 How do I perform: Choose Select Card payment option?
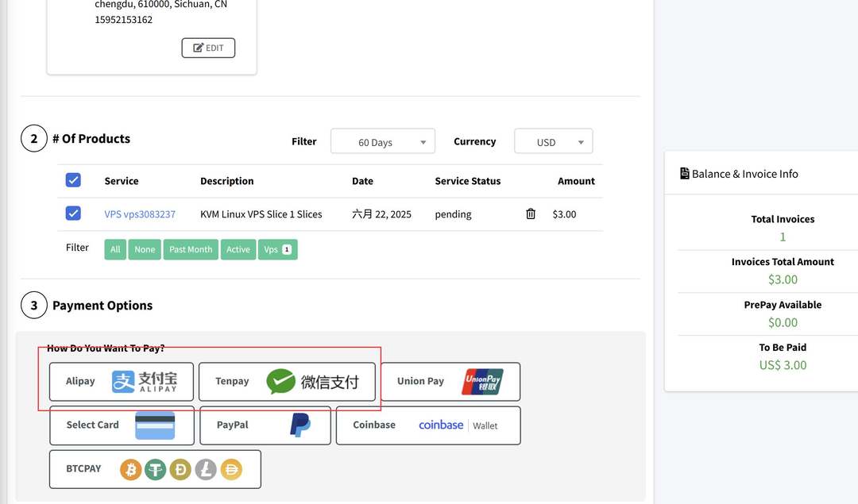click(x=122, y=425)
